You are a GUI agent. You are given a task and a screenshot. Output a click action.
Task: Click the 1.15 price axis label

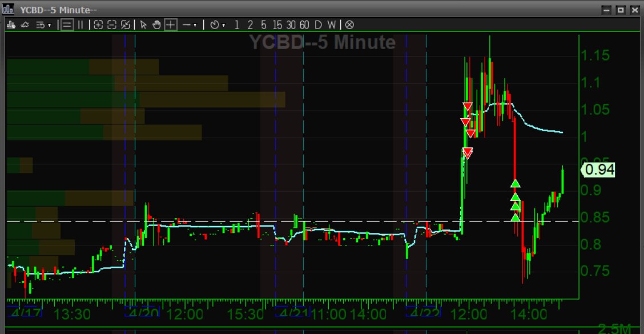[595, 55]
